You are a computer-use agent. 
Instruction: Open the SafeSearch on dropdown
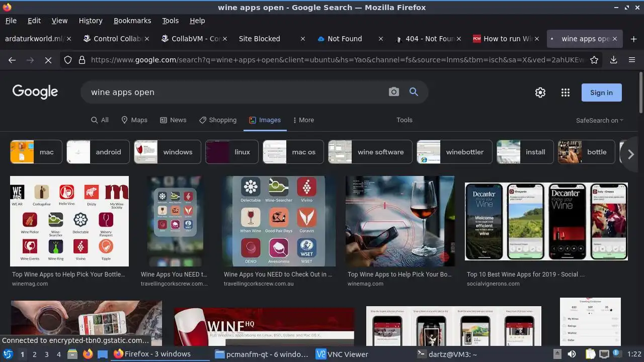pyautogui.click(x=599, y=120)
